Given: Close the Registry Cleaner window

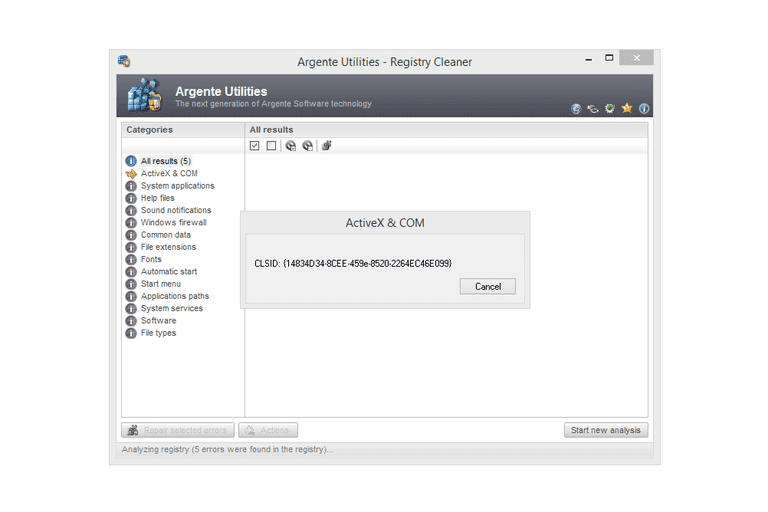Looking at the screenshot, I should [636, 58].
